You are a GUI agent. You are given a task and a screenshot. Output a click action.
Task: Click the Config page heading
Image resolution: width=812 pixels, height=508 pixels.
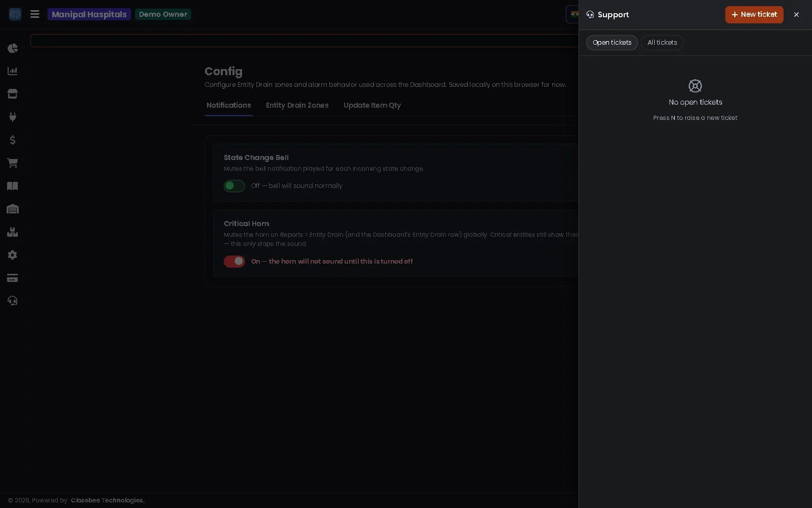coord(223,72)
